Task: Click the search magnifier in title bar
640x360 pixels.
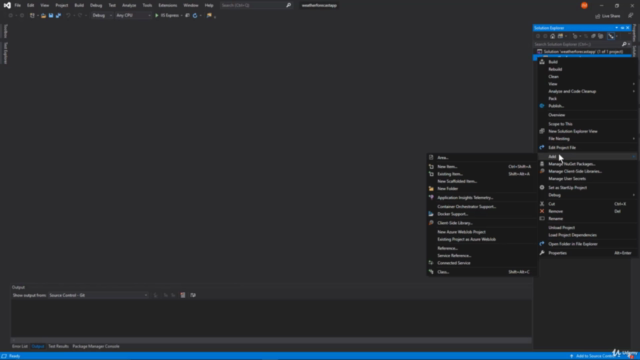Action: pos(289,5)
